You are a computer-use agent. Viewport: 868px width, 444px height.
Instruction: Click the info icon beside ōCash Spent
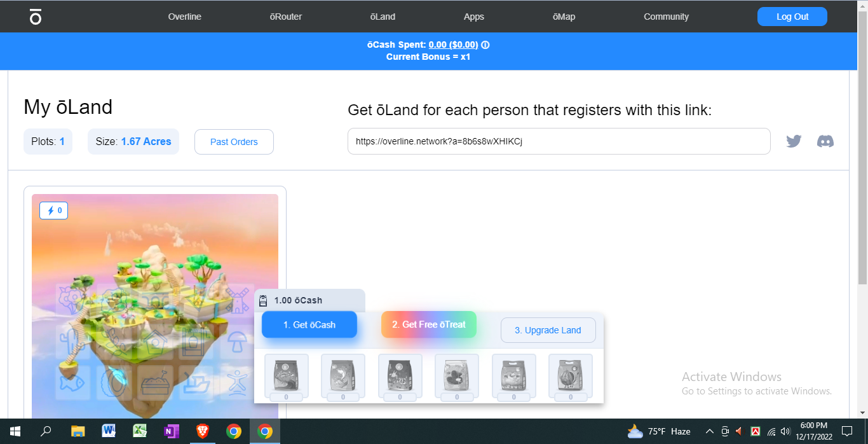tap(485, 45)
